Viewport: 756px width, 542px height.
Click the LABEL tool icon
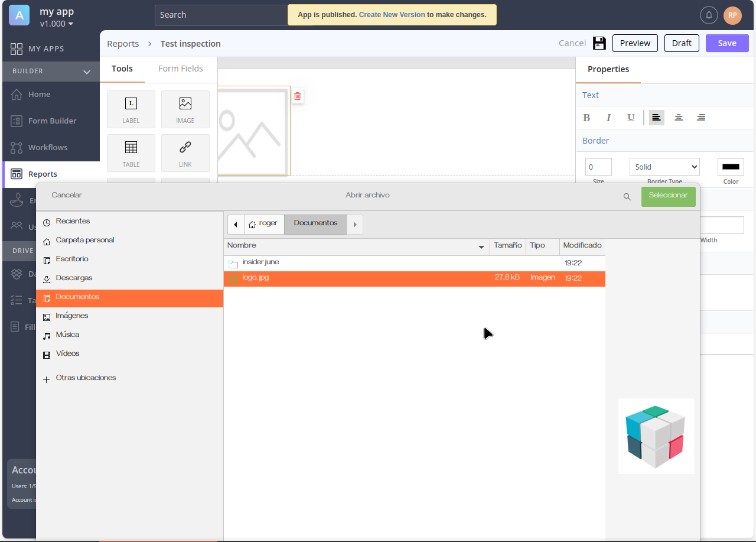(x=131, y=104)
